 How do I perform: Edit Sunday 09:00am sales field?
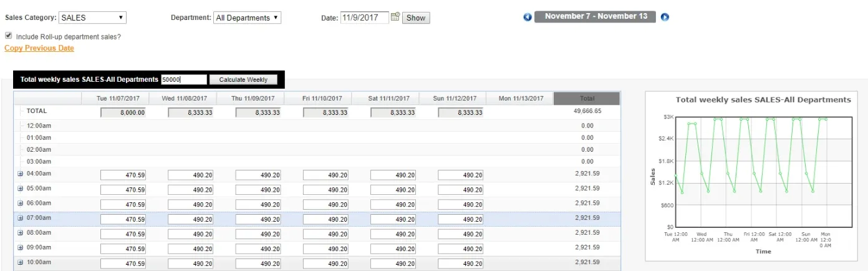click(x=460, y=249)
